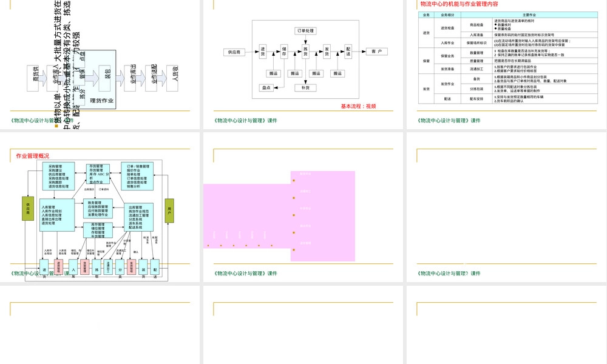This screenshot has height=364, width=607.
Task: Click the 理货作业 label on the rotated slide
Action: (x=102, y=101)
